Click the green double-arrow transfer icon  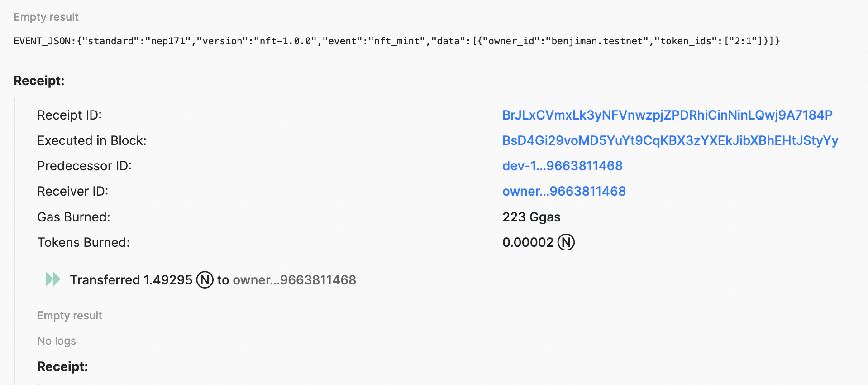pyautogui.click(x=53, y=279)
